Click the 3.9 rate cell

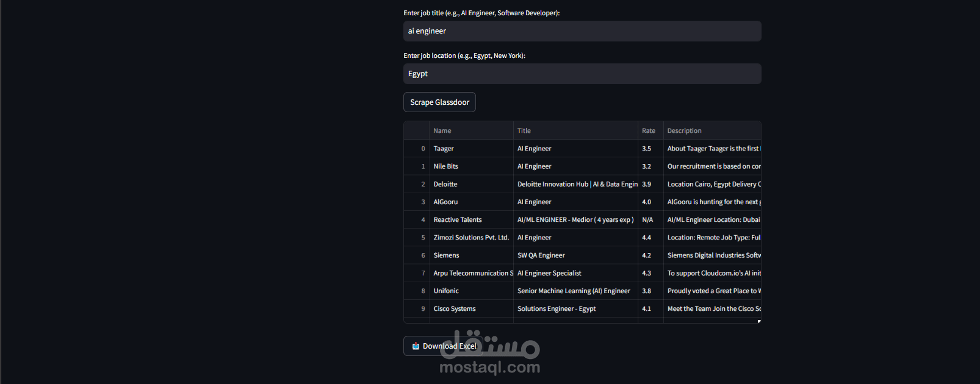650,184
